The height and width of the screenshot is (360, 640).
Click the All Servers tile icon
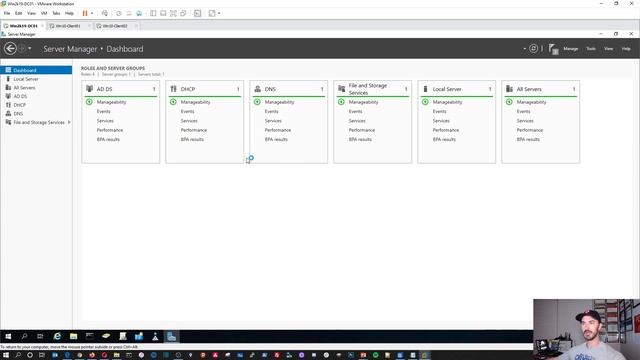coord(509,89)
